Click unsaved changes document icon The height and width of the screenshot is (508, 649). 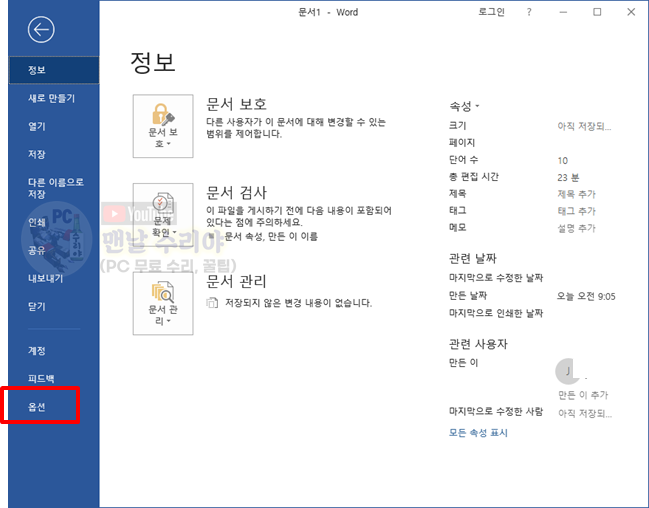pos(212,303)
